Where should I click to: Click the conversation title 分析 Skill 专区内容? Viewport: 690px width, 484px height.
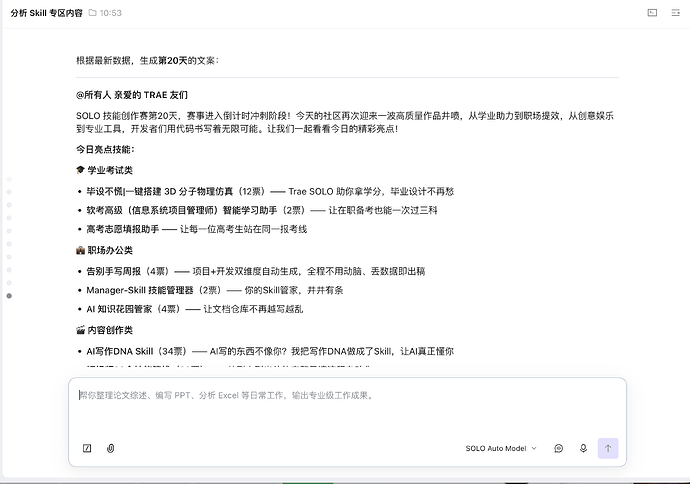pos(47,13)
